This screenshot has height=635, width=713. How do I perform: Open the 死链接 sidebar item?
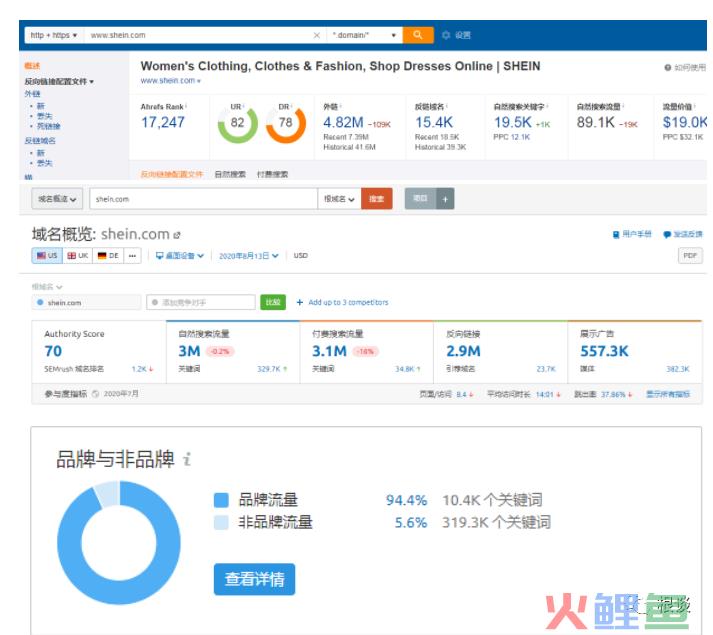click(49, 126)
